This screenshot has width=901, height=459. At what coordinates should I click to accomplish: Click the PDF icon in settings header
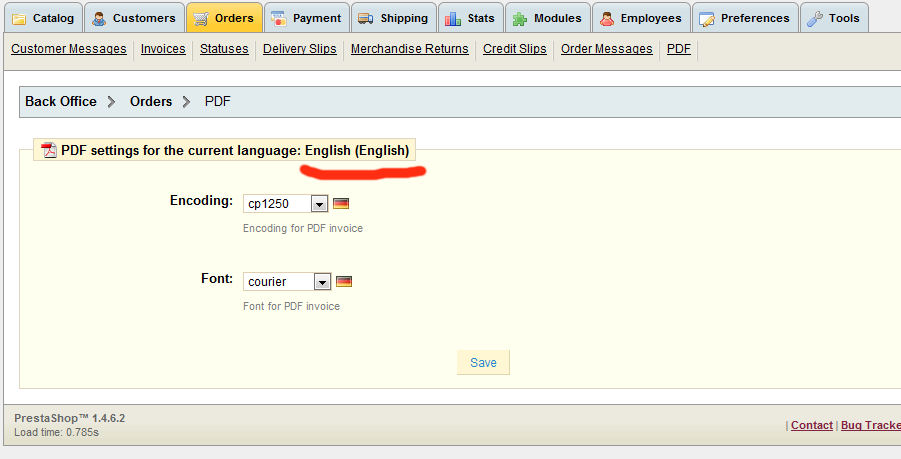[49, 150]
